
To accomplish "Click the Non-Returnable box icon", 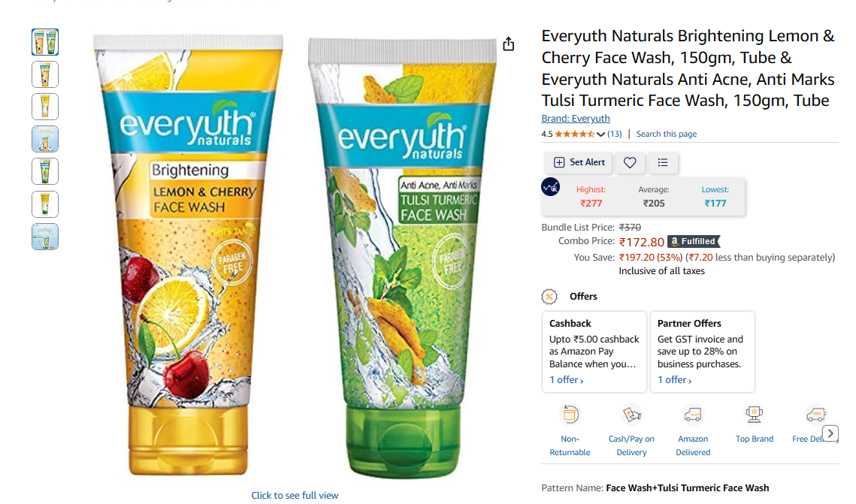I will (570, 415).
